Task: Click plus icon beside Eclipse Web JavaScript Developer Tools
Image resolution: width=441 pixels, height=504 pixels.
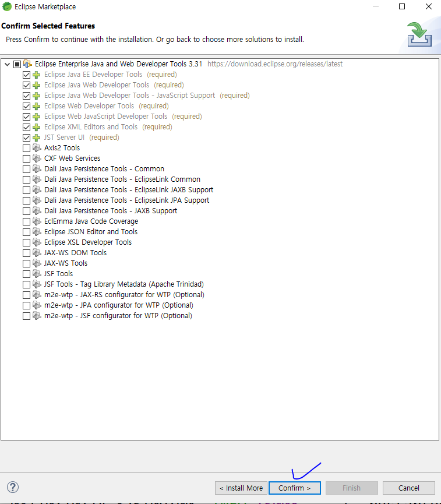Action: point(37,117)
